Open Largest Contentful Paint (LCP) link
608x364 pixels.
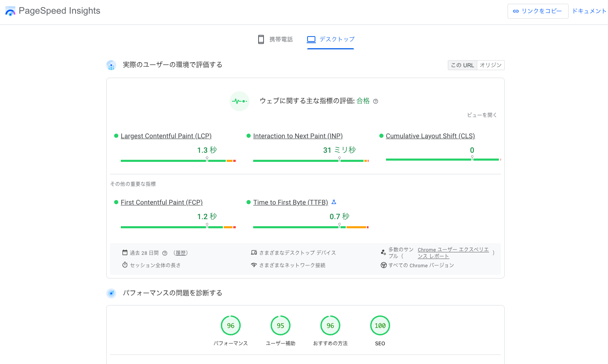click(x=166, y=136)
